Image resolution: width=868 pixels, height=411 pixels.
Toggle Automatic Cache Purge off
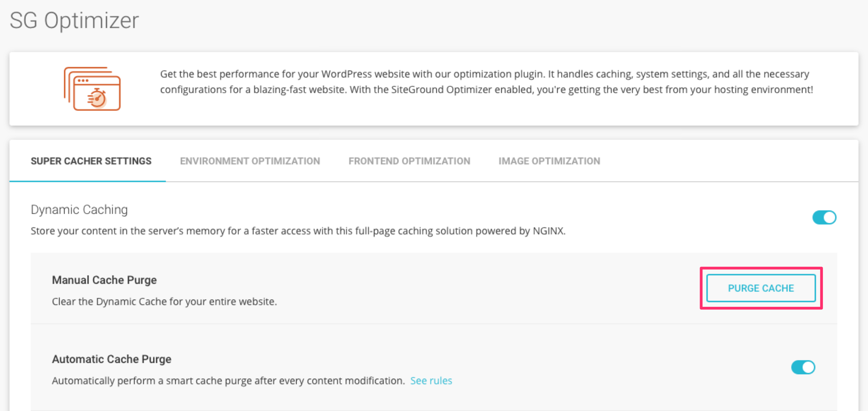803,367
